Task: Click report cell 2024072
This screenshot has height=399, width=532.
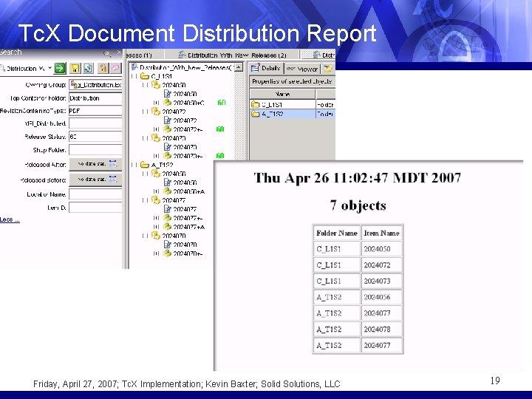Action: tap(381, 265)
